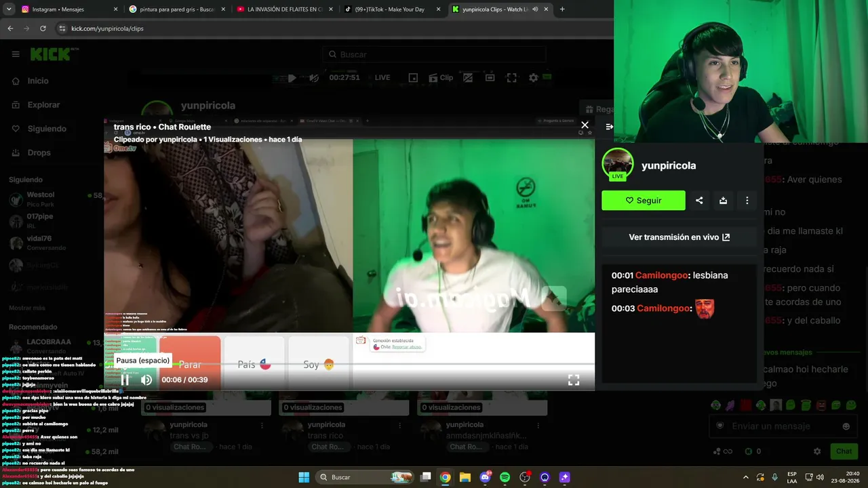This screenshot has height=488, width=868.
Task: Open Siguiendo in the Kick sidebar
Action: click(x=47, y=129)
